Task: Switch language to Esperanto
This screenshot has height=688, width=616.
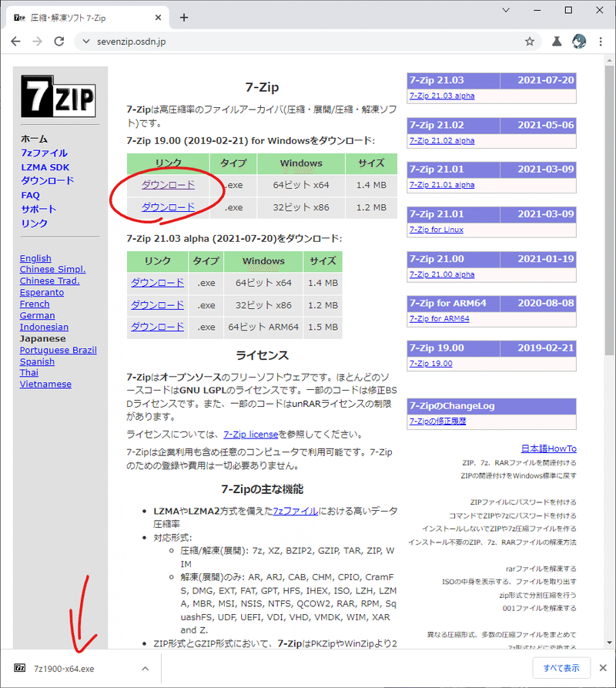Action: click(42, 293)
